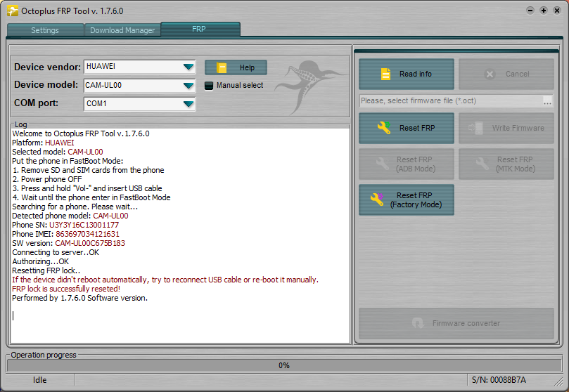Click the firmware file path field
Viewport: 569px width, 392px height.
click(x=451, y=100)
